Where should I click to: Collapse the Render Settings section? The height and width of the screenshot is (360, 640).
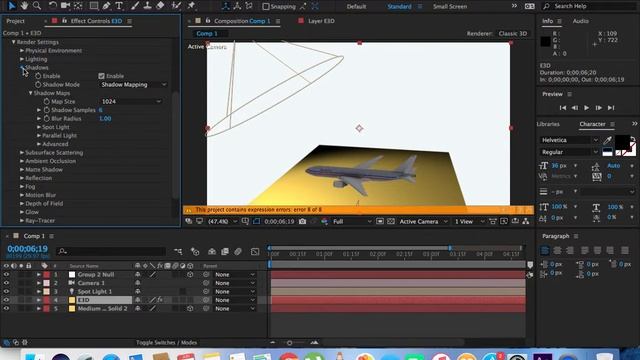(x=13, y=42)
